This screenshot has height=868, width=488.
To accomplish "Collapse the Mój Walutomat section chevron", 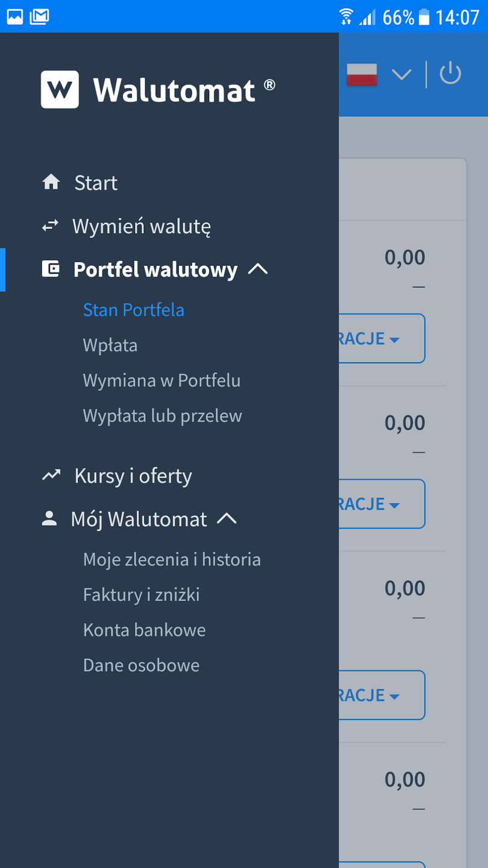I will [227, 519].
